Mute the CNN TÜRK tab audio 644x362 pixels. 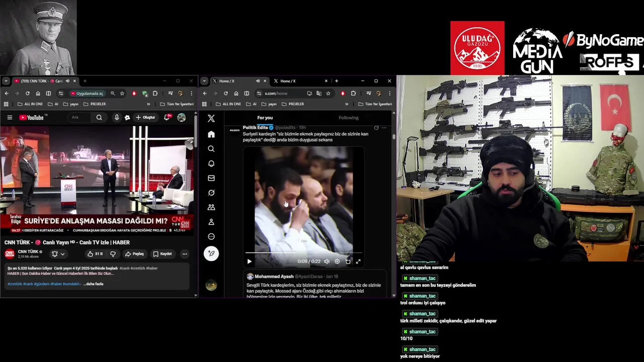click(67, 81)
